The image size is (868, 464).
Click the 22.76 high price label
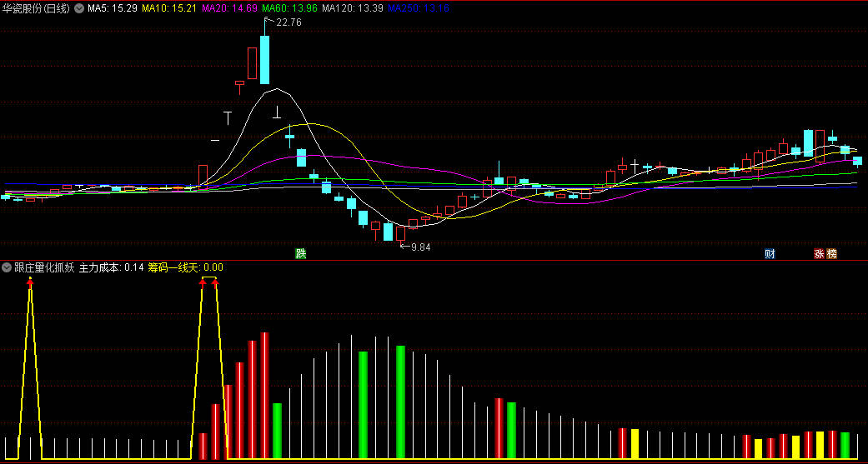(288, 22)
